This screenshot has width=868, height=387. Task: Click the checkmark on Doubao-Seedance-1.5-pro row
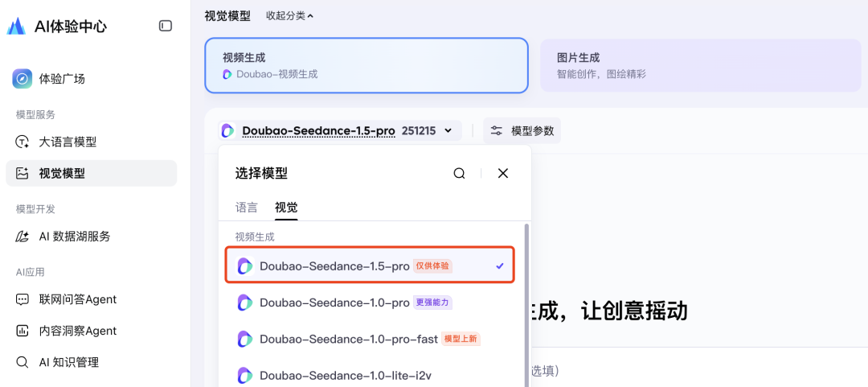click(x=500, y=266)
